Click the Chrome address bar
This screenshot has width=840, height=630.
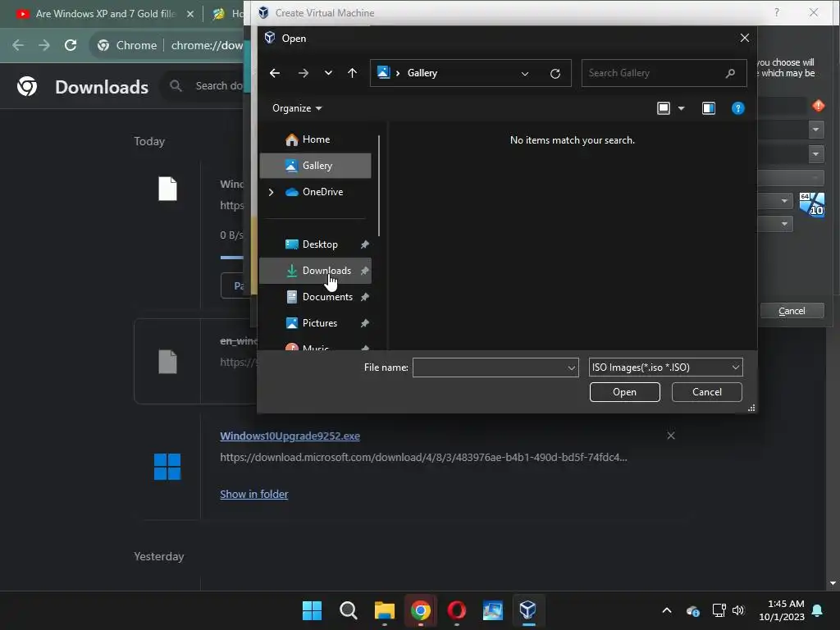pyautogui.click(x=207, y=45)
